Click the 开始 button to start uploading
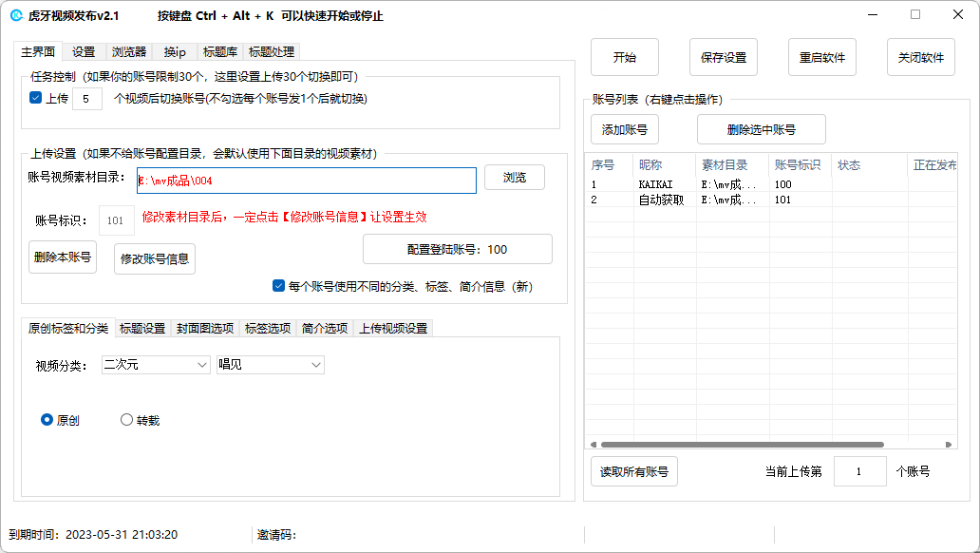This screenshot has width=980, height=553. coord(624,57)
